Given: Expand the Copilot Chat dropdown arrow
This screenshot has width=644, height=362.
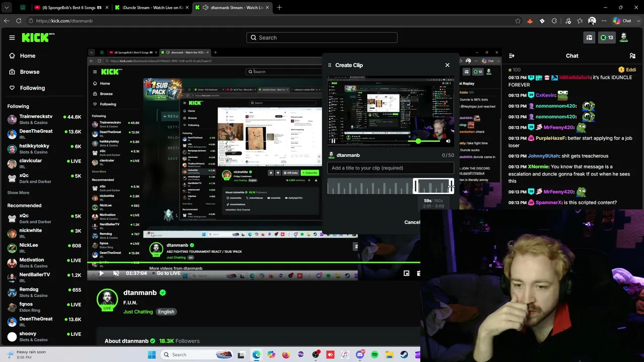Looking at the screenshot, I should (x=637, y=21).
